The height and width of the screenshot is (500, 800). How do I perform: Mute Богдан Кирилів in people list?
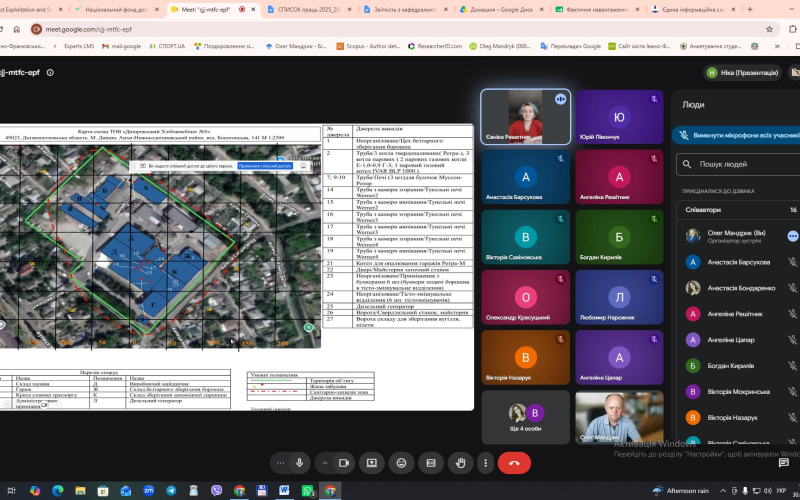[x=792, y=366]
